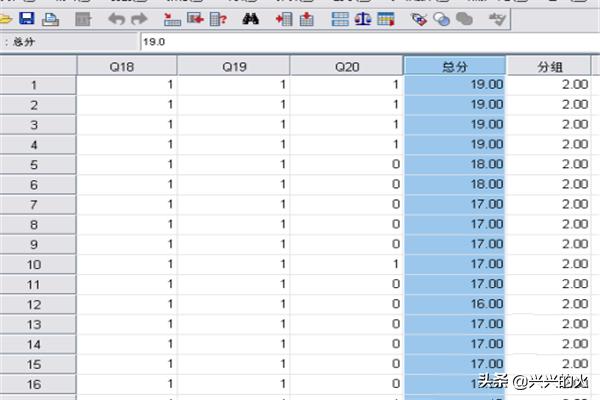Click the Select Cases icon
The height and width of the screenshot is (400, 600).
[x=385, y=19]
